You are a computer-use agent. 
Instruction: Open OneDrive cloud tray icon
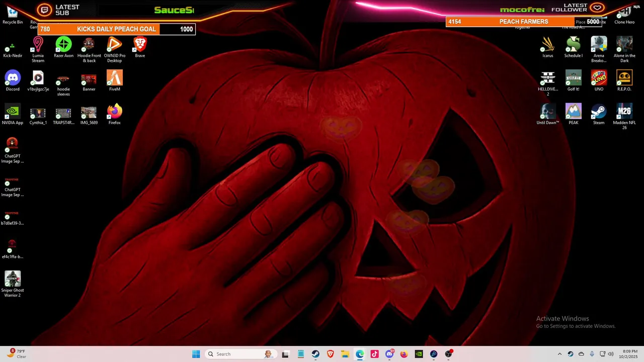581,354
